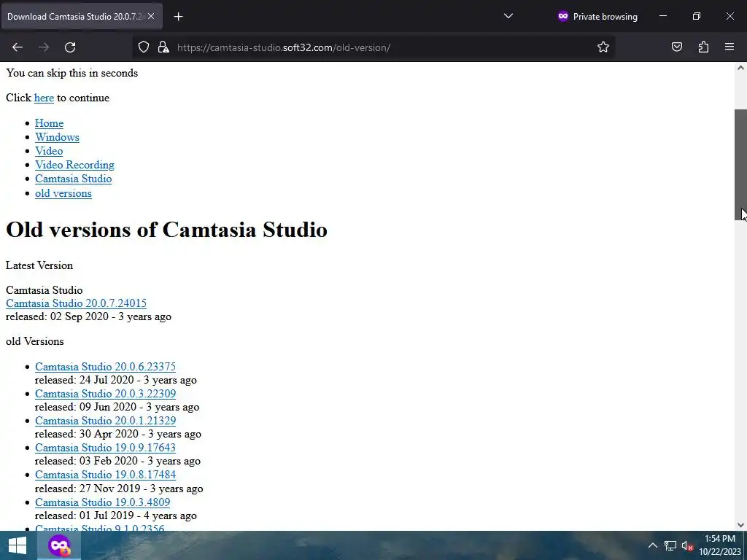Close the Download Camtasia Studio tab

click(x=151, y=16)
